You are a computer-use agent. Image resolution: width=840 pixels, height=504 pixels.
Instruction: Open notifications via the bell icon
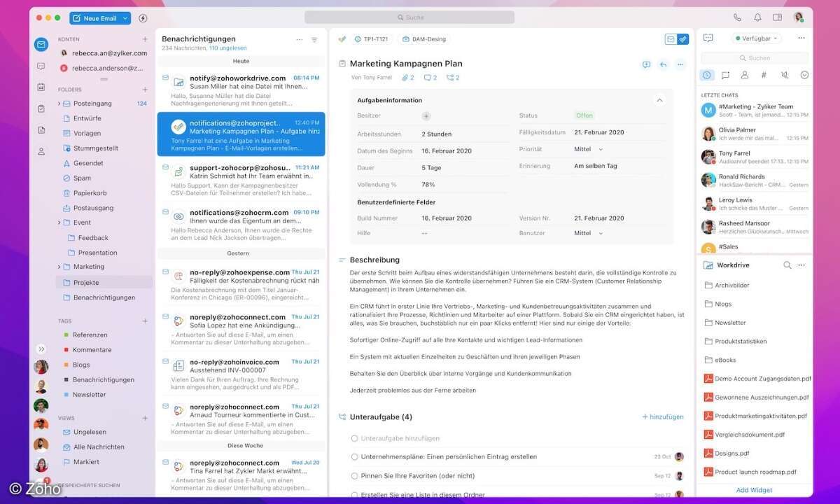[757, 17]
